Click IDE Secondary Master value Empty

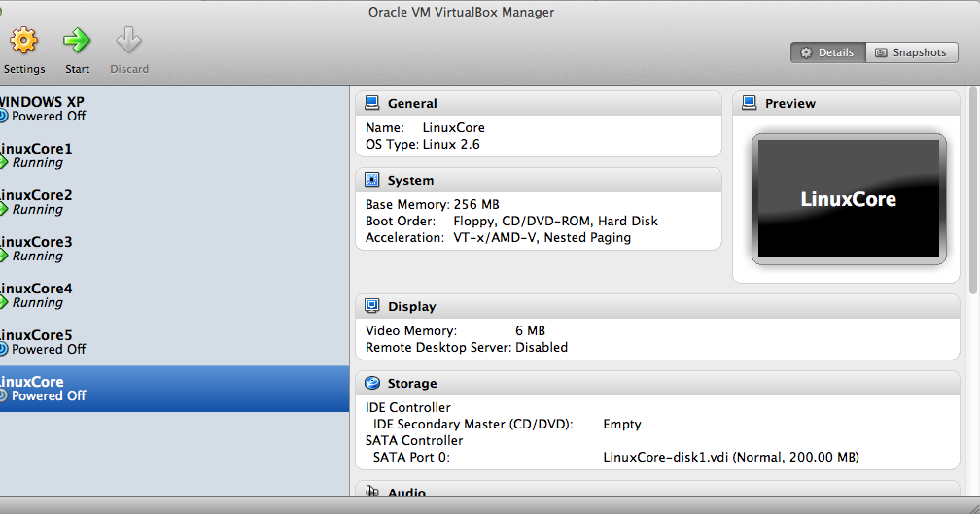622,424
